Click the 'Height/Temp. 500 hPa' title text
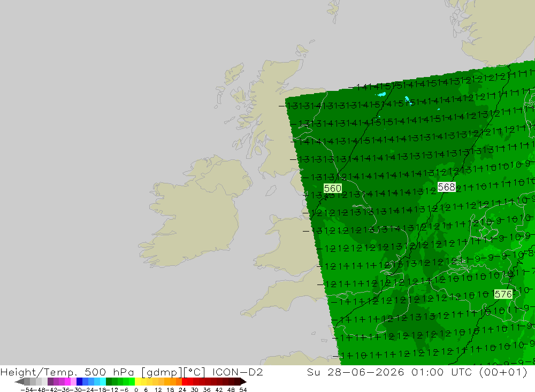Image resolution: width=535 pixels, height=392 pixels. pyautogui.click(x=67, y=372)
